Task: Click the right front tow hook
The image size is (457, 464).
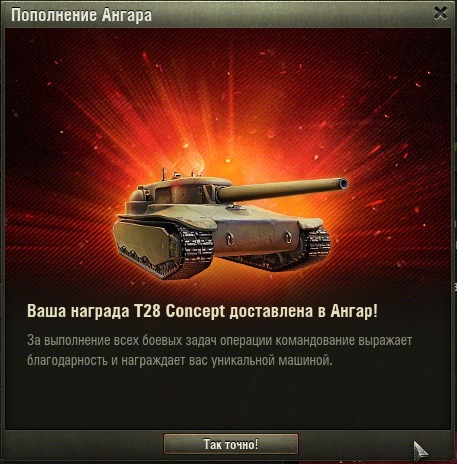Action: coord(288,237)
